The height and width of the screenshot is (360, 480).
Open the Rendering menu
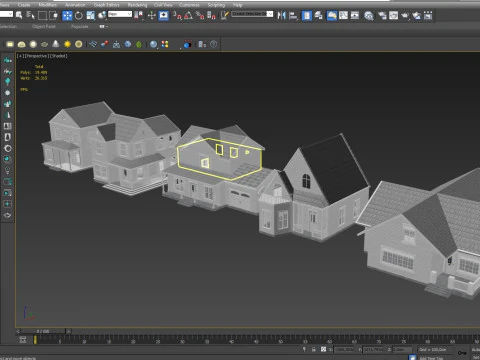(137, 5)
